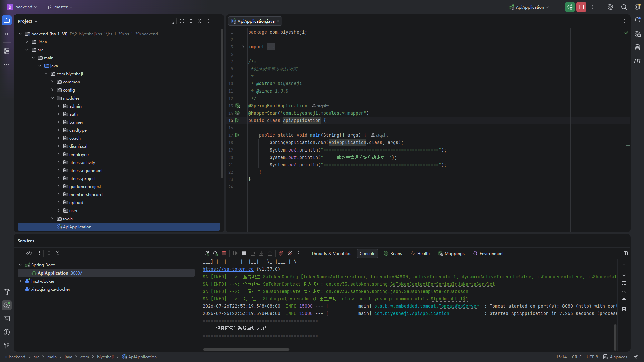
Task: Open the https://sa-token.cc link
Action: tap(228, 269)
